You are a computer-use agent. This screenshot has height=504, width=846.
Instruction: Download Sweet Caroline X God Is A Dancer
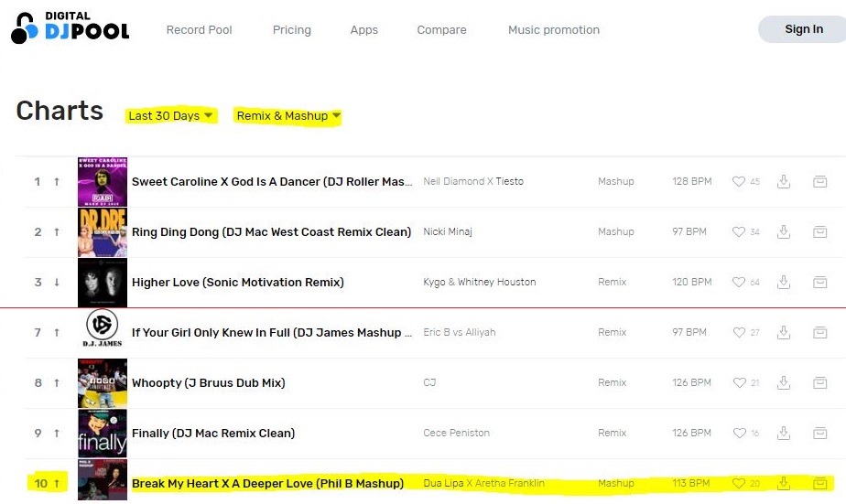784,182
